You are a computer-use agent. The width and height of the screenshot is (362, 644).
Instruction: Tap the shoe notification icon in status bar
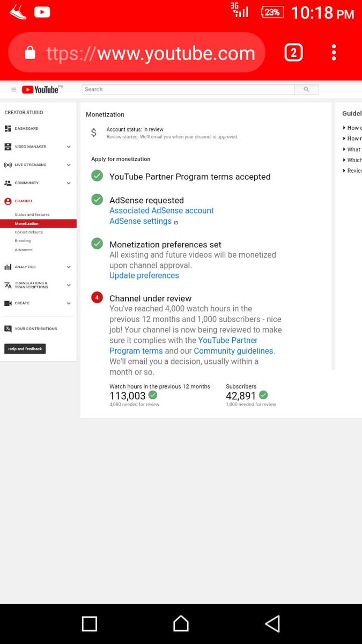pyautogui.click(x=18, y=12)
